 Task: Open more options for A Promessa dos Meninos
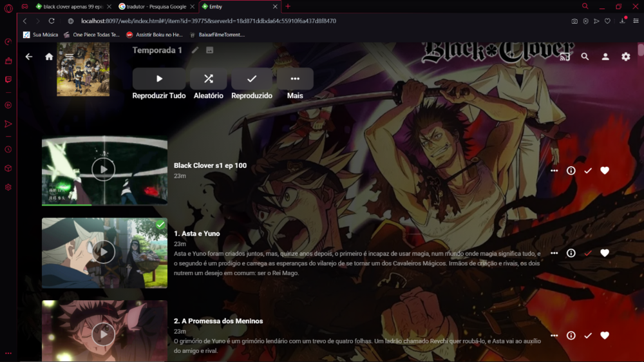[554, 336]
